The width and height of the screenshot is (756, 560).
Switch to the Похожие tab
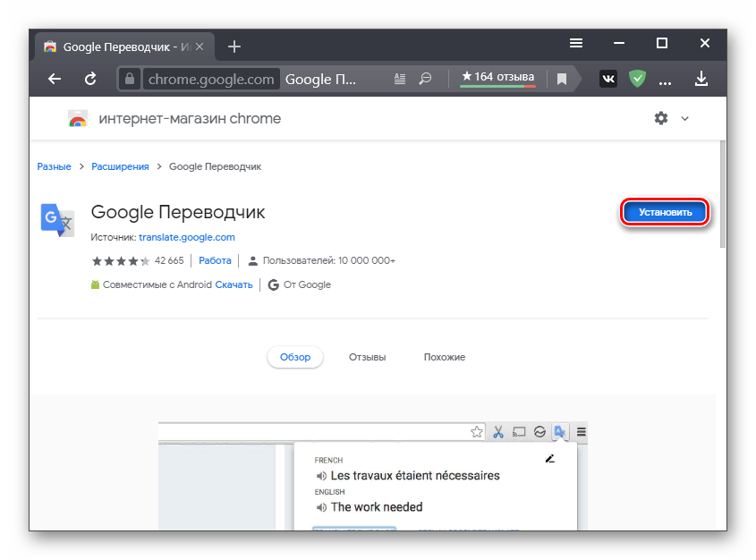[x=444, y=357]
